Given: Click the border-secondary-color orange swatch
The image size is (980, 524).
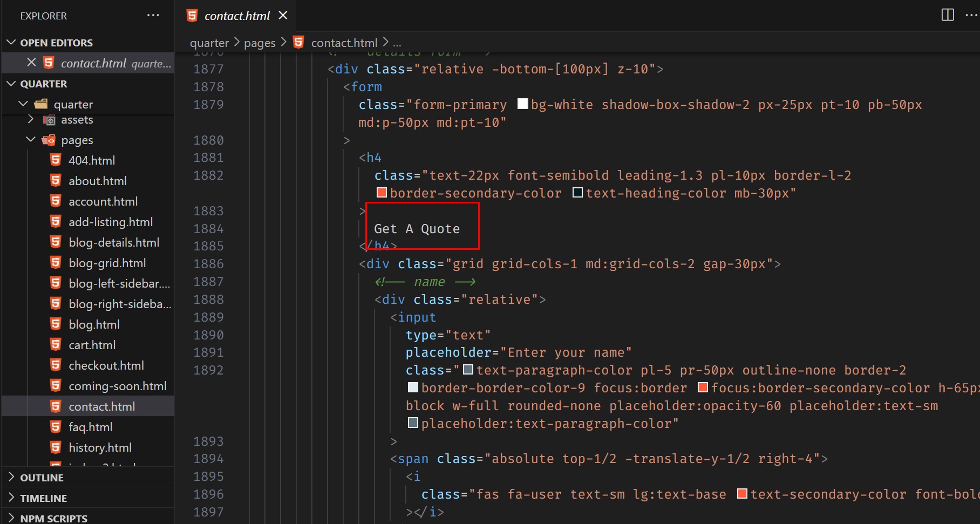Looking at the screenshot, I should [x=382, y=193].
